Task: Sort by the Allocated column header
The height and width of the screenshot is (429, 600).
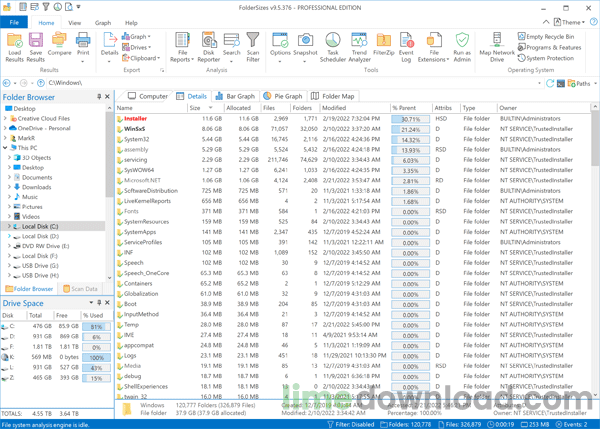Action: 239,108
